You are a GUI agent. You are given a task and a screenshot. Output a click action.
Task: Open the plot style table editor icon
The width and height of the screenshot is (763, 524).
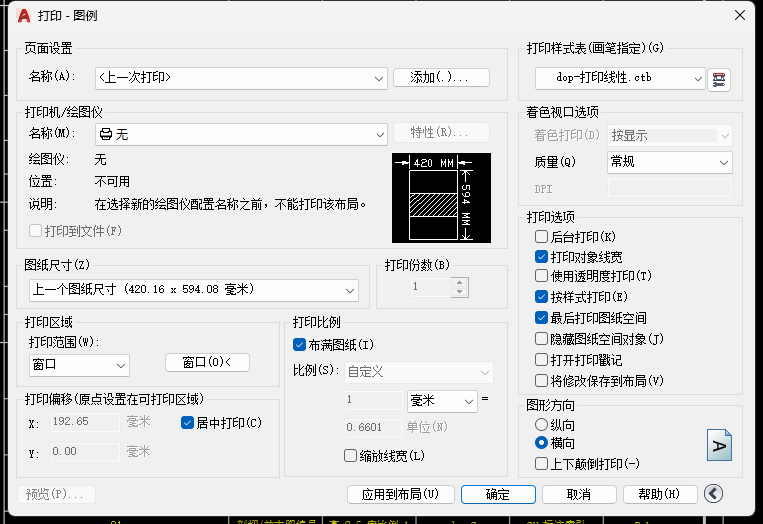(719, 79)
